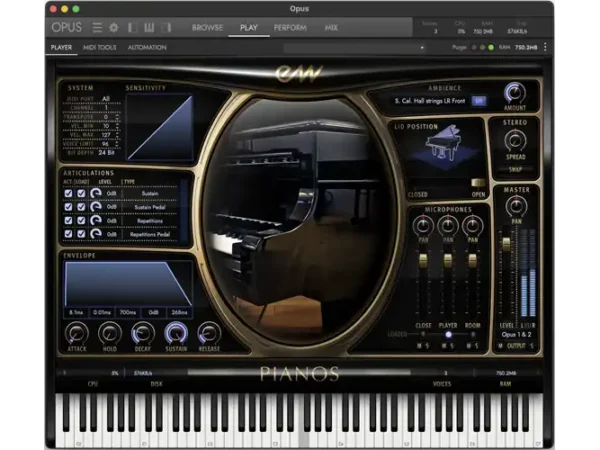The width and height of the screenshot is (600, 450).
Task: Change the Bit Depth 24 Bit setting
Action: [x=106, y=152]
